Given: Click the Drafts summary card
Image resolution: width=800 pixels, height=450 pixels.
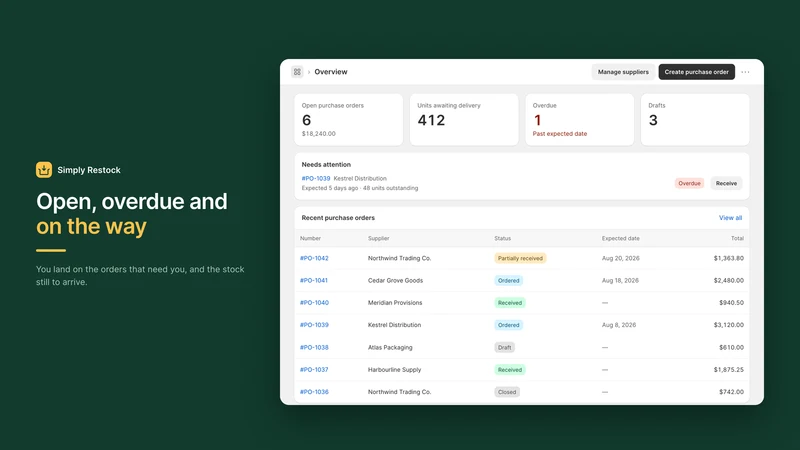Looking at the screenshot, I should (695, 119).
